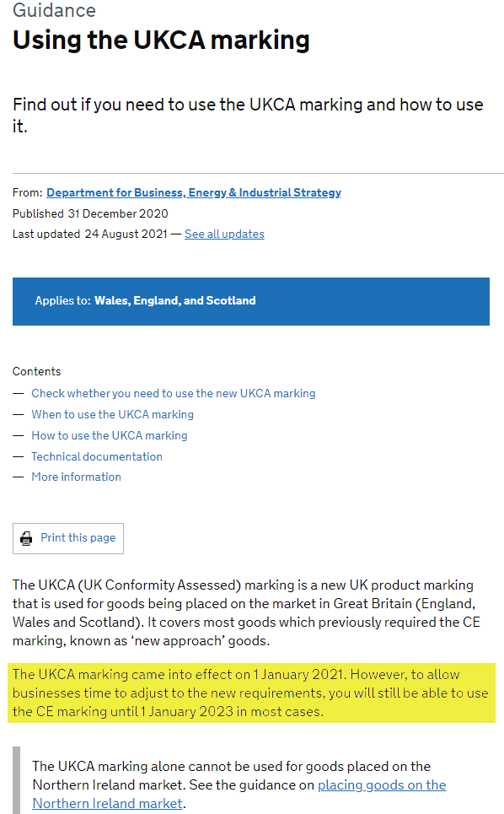This screenshot has height=814, width=504.
Task: Click the Published 31 December 2020 date text
Action: [90, 213]
